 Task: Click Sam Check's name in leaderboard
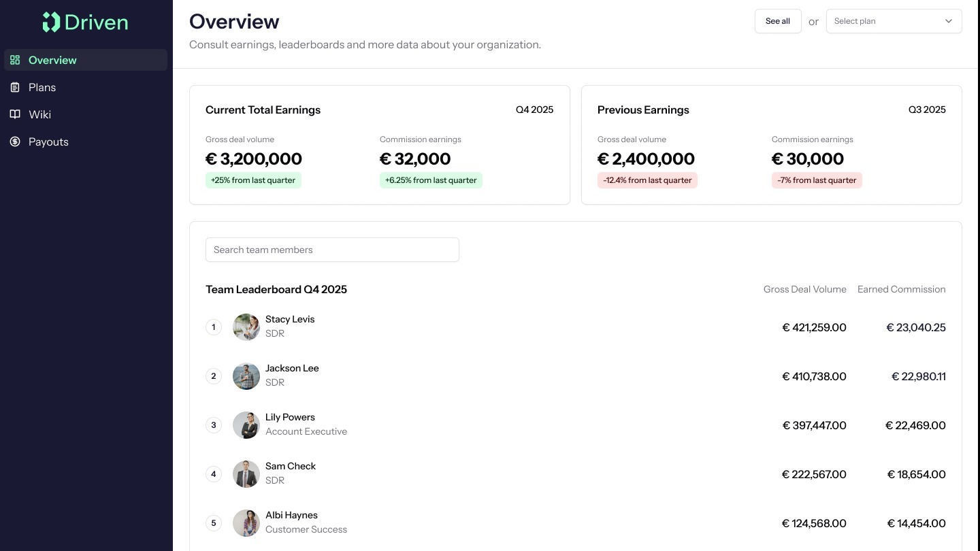pyautogui.click(x=291, y=466)
